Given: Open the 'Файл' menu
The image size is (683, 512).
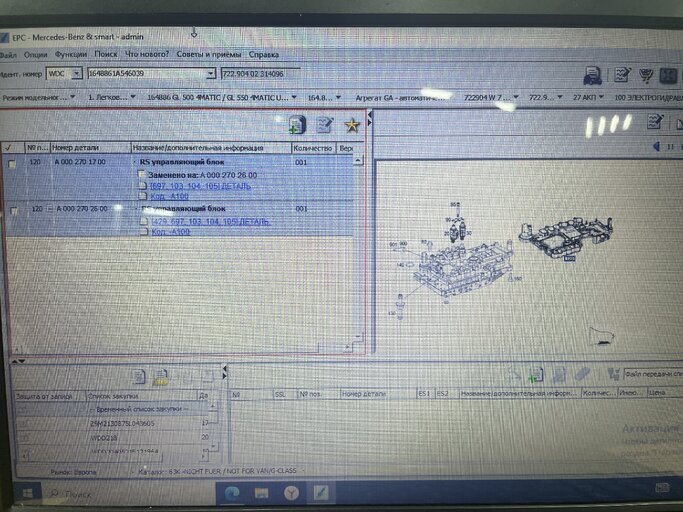Looking at the screenshot, I should 8,55.
